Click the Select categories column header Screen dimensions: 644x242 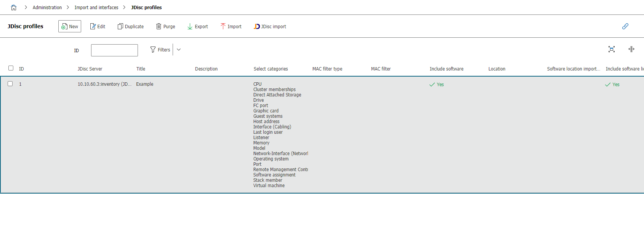pos(271,69)
